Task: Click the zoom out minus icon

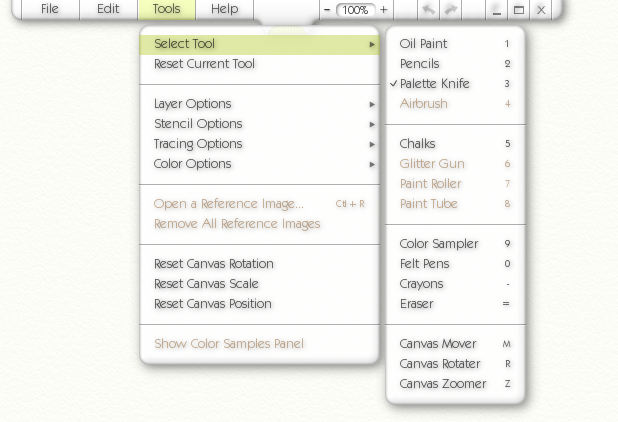Action: click(x=327, y=9)
